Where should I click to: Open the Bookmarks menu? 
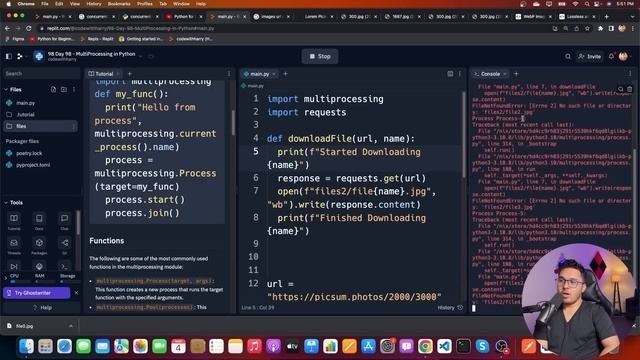point(119,4)
